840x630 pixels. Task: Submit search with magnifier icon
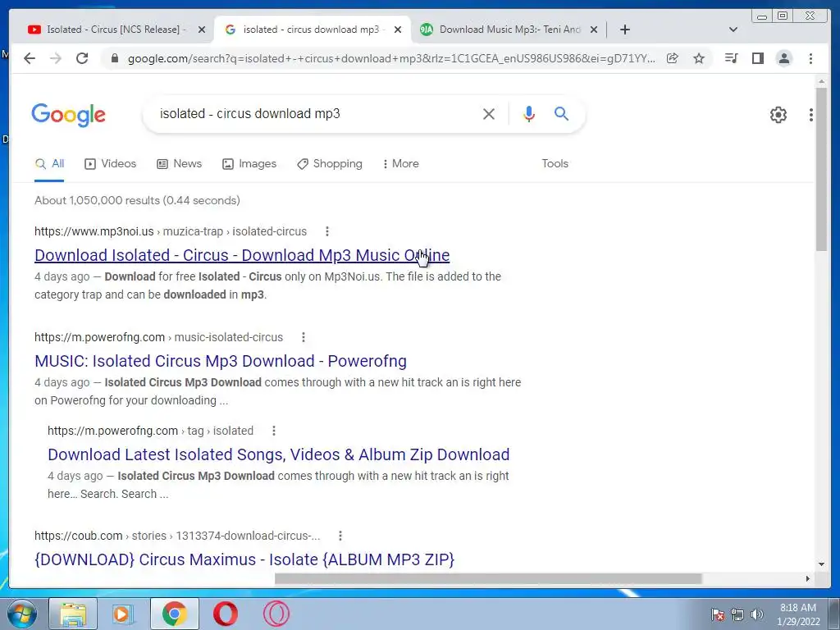pos(561,113)
